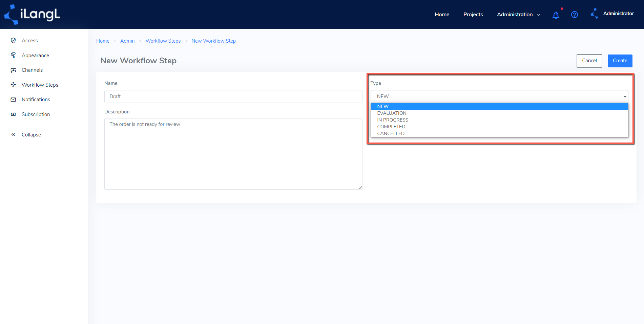Select COMPLETED option in Type list

point(499,127)
